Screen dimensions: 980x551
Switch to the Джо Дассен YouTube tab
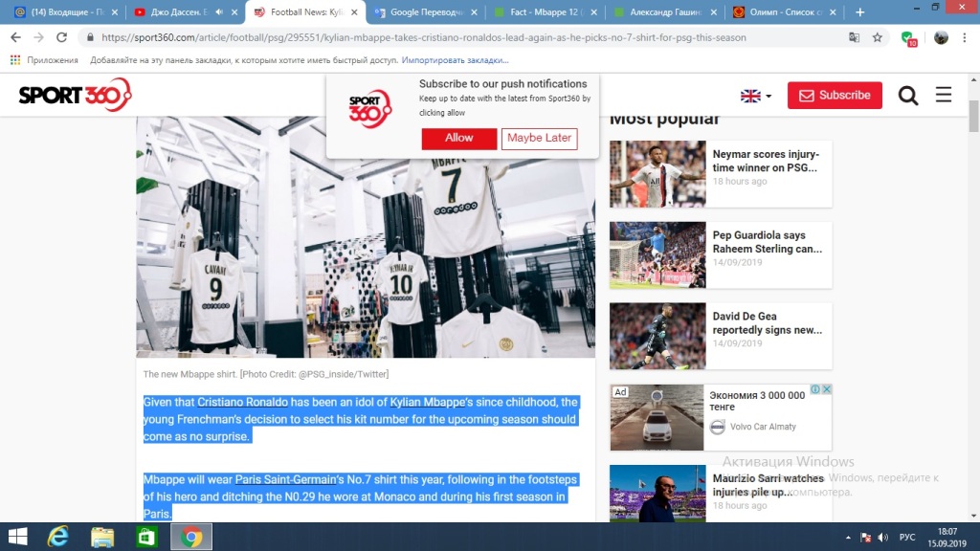click(176, 11)
